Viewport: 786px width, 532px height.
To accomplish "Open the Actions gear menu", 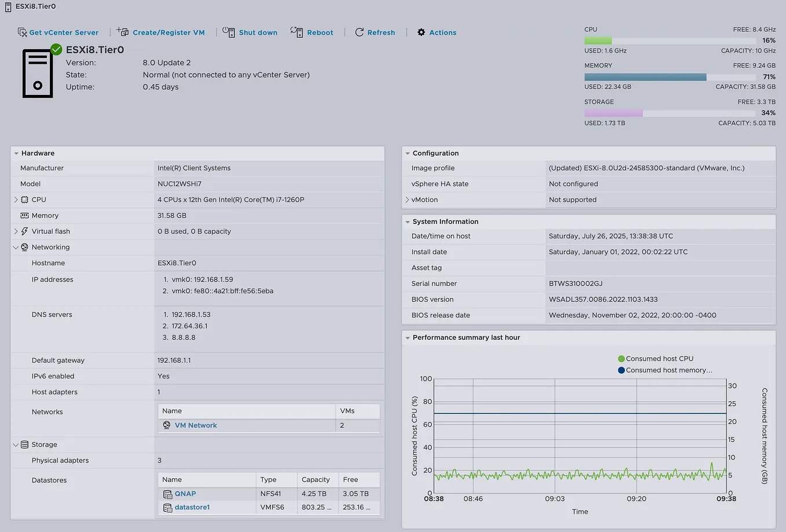I will point(422,32).
